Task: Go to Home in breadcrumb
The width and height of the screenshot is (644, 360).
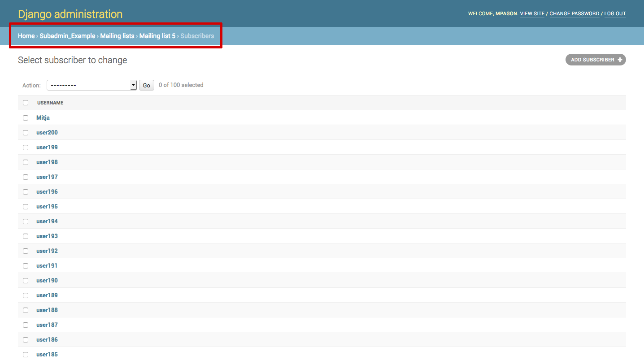Action: 26,36
